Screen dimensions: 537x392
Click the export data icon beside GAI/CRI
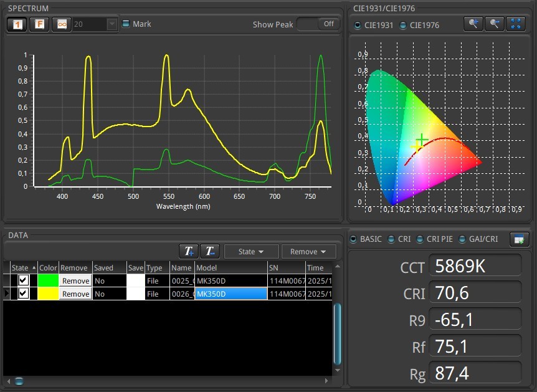pyautogui.click(x=518, y=239)
